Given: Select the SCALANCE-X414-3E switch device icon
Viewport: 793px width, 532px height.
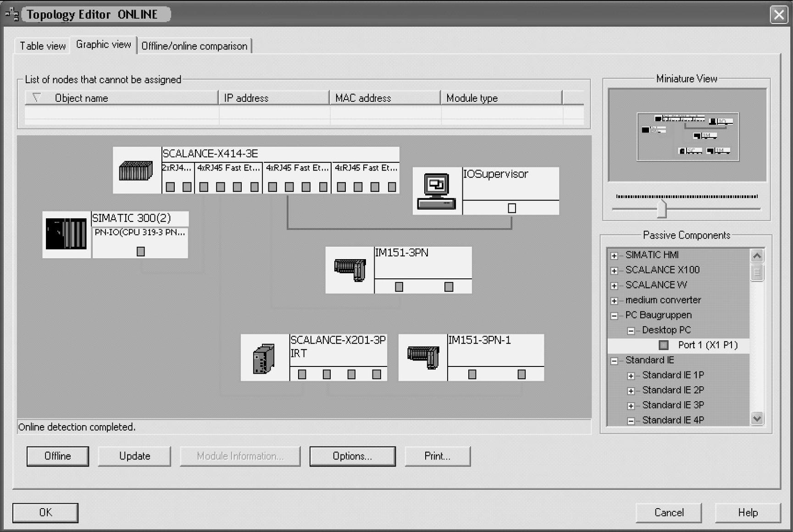Looking at the screenshot, I should (x=136, y=171).
